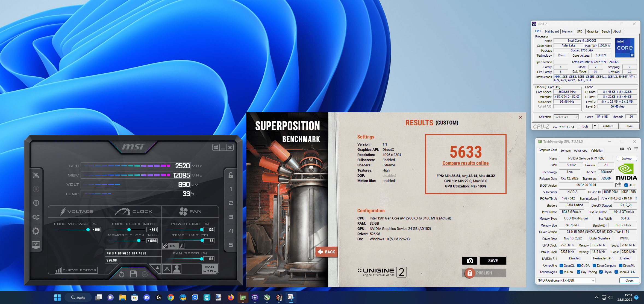
Task: Click the GPU-Z BIOS share icon
Action: (618, 185)
